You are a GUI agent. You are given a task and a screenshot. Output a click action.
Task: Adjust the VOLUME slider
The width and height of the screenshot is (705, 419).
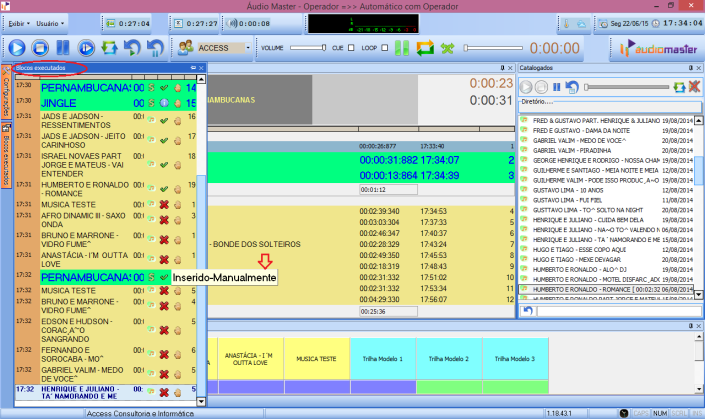[308, 48]
